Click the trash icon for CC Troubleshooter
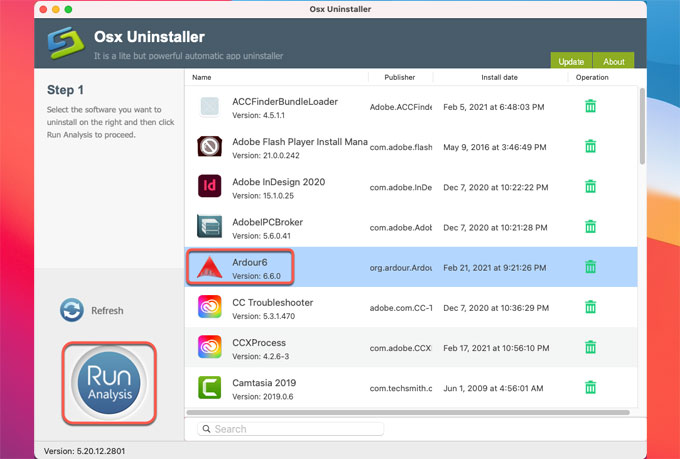Viewport: 680px width, 459px height. tap(590, 307)
